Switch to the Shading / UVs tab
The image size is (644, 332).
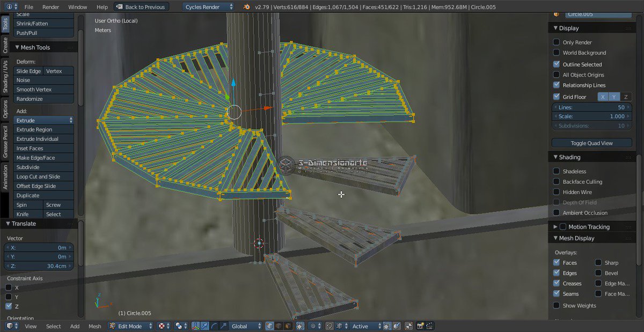5,77
